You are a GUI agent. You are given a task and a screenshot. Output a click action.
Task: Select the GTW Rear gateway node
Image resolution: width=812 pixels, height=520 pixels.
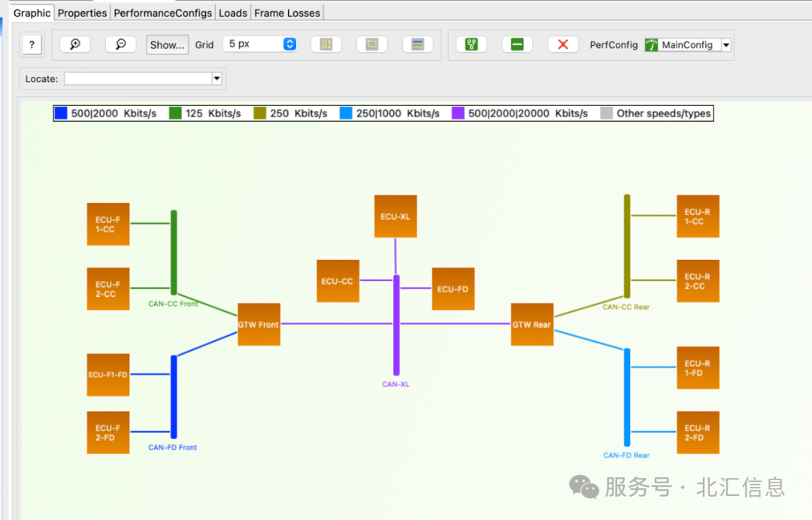click(532, 325)
